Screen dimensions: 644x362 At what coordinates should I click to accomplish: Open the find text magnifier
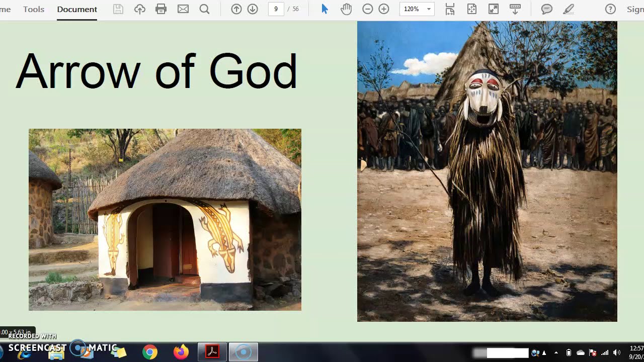pyautogui.click(x=204, y=9)
